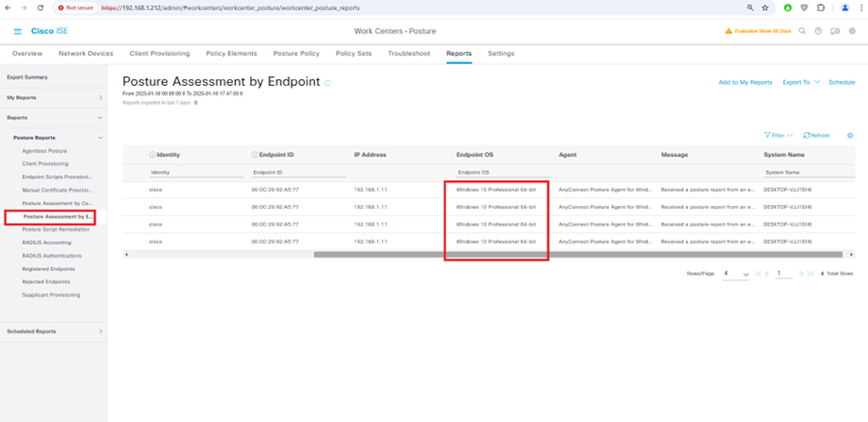
Task: Open the Posture Script Remediation report
Action: tap(56, 229)
